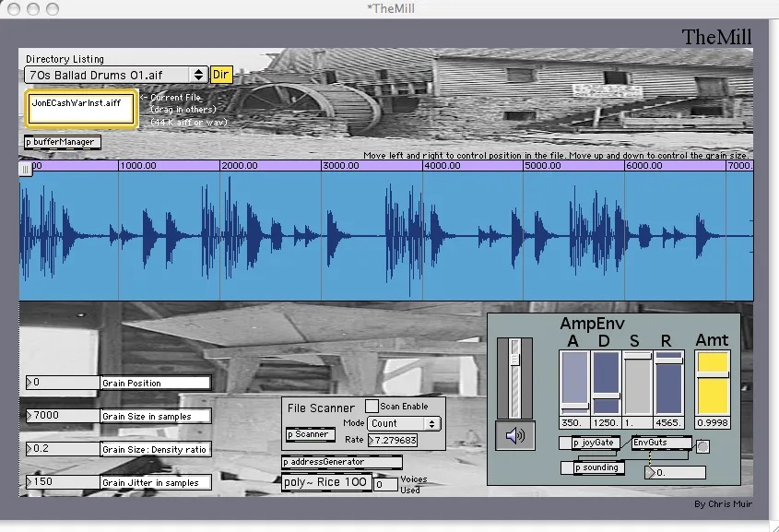This screenshot has height=532, width=779.
Task: Select the Grain Jitter in samples number box
Action: coord(63,482)
